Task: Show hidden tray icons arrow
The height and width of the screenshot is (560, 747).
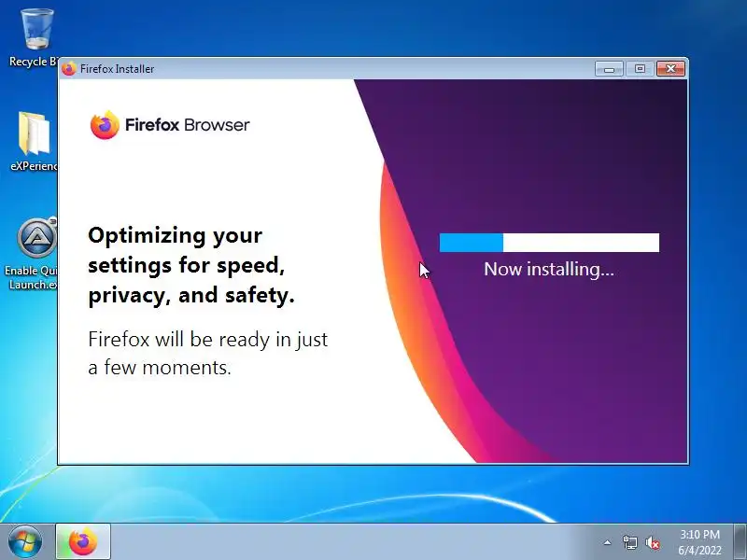Action: coord(608,542)
